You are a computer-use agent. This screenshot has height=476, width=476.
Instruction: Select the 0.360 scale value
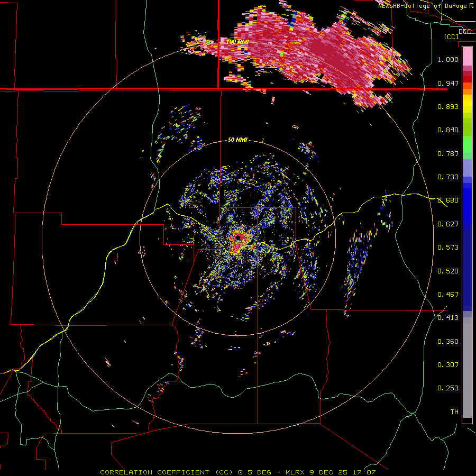point(448,342)
